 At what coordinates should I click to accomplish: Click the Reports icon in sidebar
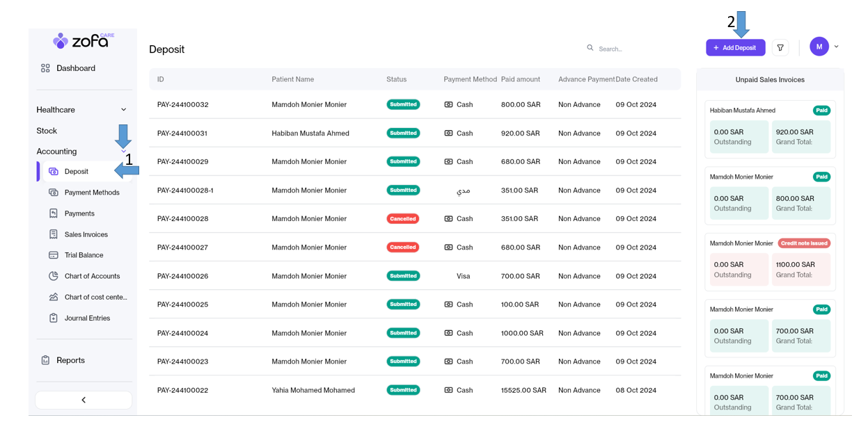pyautogui.click(x=45, y=360)
